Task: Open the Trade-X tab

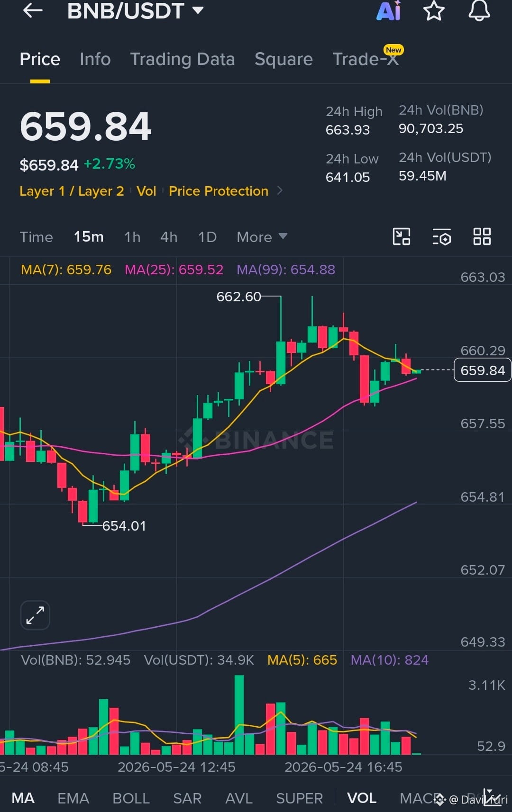Action: tap(366, 59)
